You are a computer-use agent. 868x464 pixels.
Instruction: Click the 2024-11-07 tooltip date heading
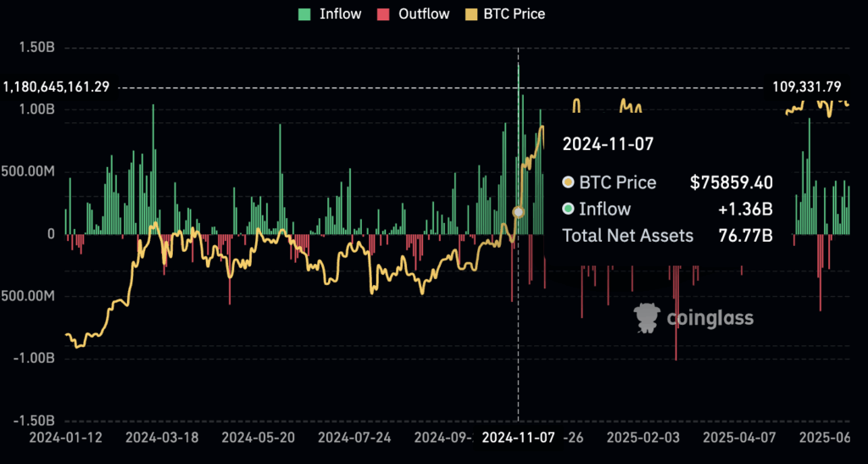(608, 144)
